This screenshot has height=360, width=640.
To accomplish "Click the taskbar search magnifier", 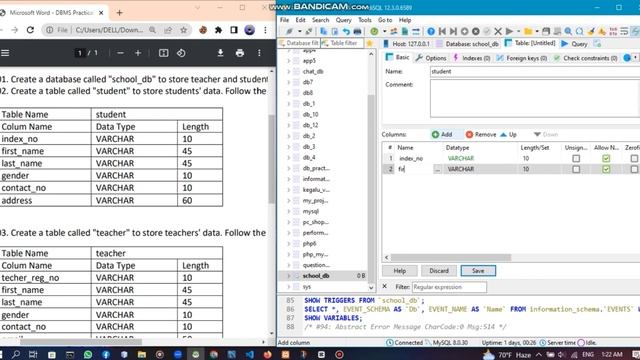I will (x=16, y=354).
